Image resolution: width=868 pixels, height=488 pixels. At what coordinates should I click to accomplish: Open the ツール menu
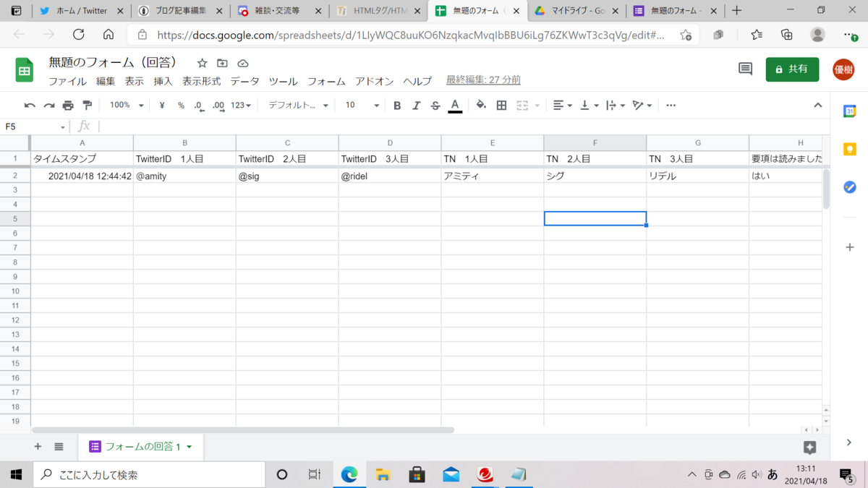[x=283, y=81]
